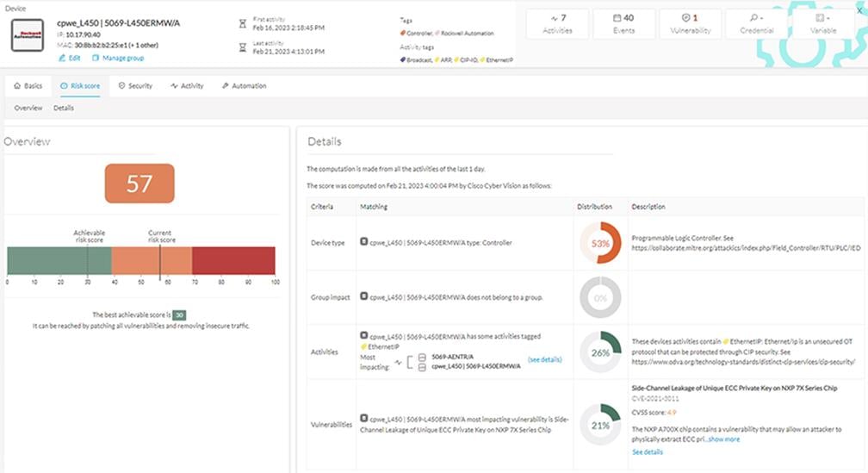The width and height of the screenshot is (868, 473).
Task: Click the MAC address 30:8b:b2:b2:25:e1
Action: (x=101, y=45)
